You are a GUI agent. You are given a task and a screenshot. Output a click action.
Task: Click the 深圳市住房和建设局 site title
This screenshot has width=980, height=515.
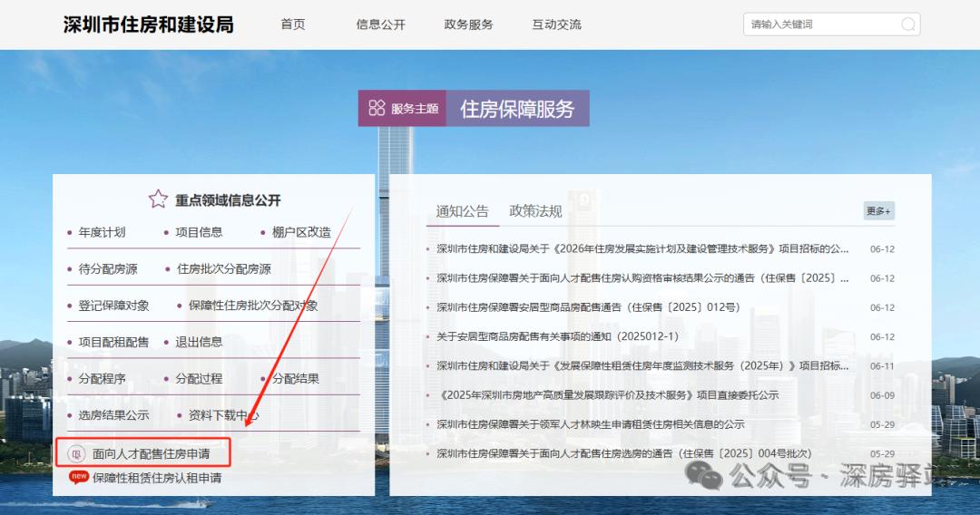tap(149, 24)
